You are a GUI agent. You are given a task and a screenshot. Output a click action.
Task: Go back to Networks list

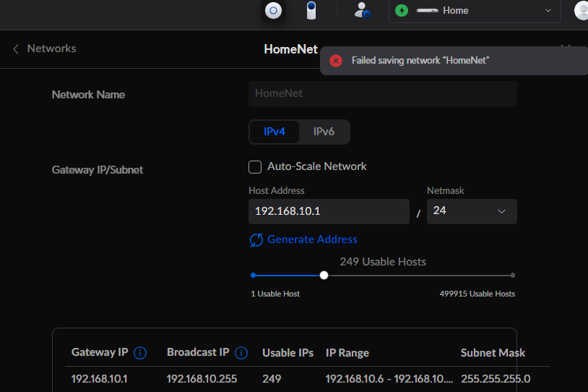[44, 48]
